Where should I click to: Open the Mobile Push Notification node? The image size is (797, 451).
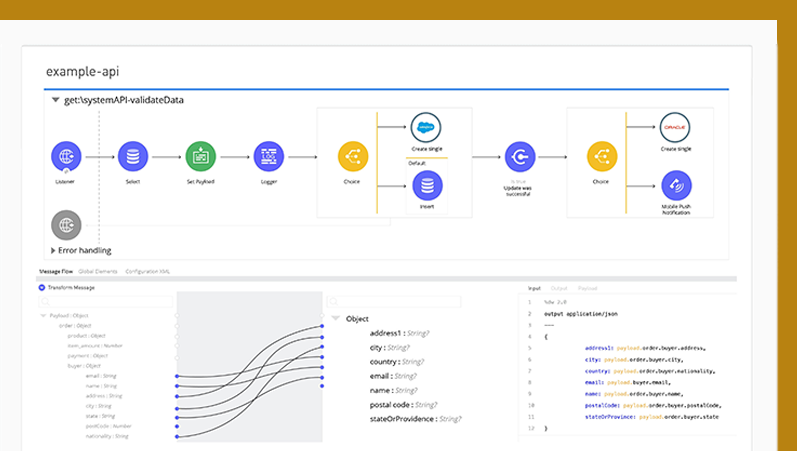[x=677, y=186]
